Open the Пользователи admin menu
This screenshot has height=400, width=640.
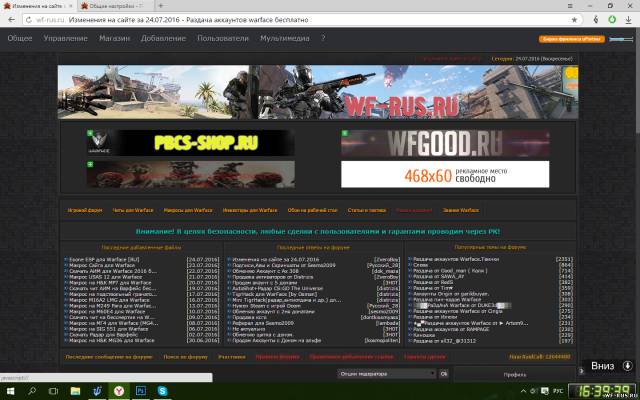pos(223,38)
